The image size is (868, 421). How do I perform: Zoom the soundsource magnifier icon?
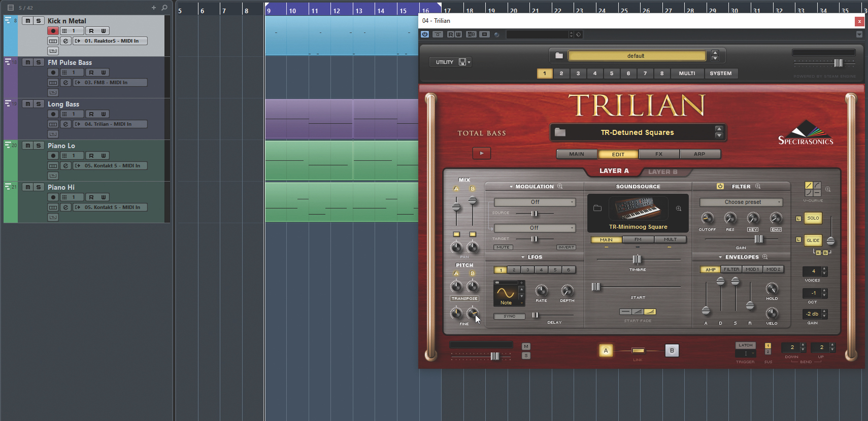coord(679,208)
